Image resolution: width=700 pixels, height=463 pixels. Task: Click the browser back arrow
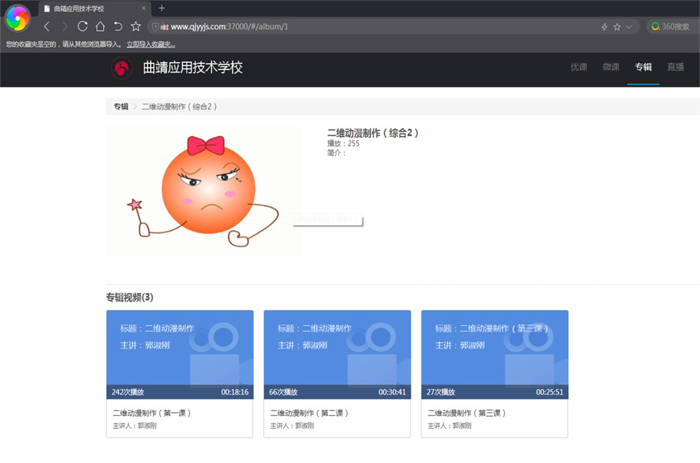(47, 27)
